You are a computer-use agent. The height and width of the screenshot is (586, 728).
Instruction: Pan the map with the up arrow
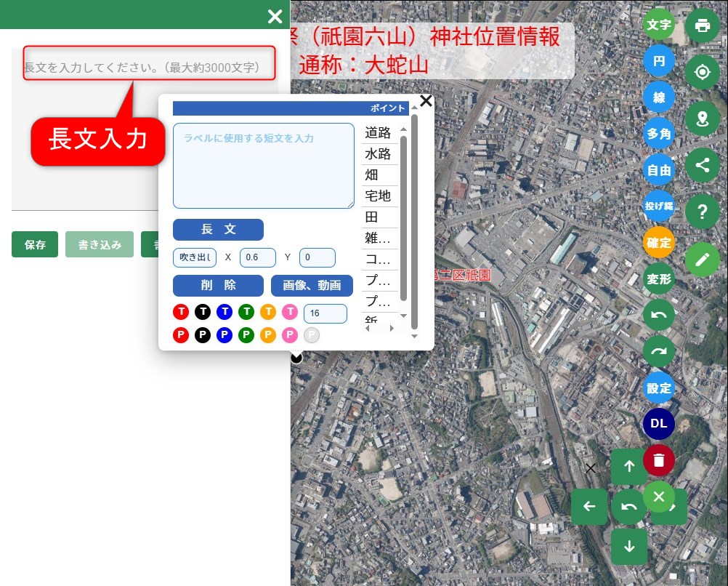click(x=629, y=467)
